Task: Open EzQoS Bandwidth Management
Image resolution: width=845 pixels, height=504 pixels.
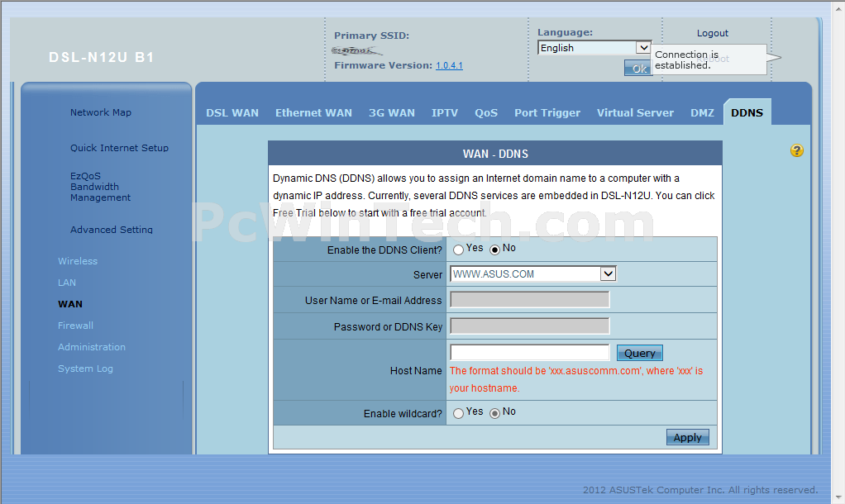Action: (x=100, y=187)
